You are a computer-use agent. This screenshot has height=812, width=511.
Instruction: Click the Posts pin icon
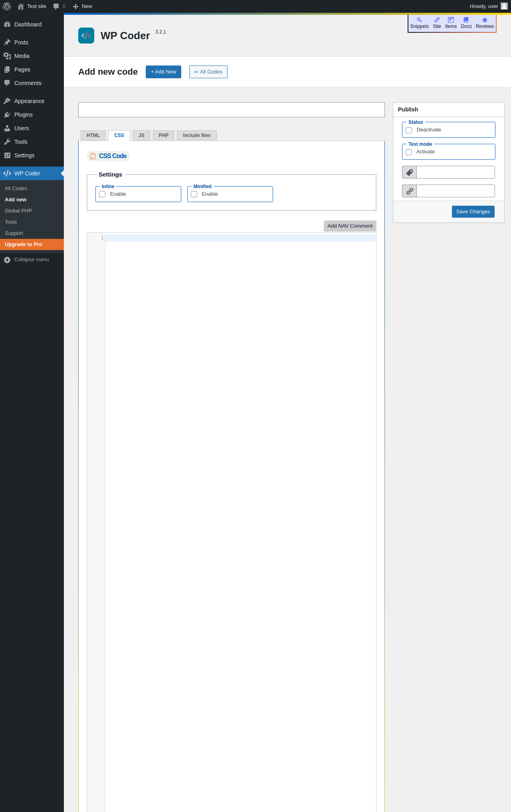[7, 42]
